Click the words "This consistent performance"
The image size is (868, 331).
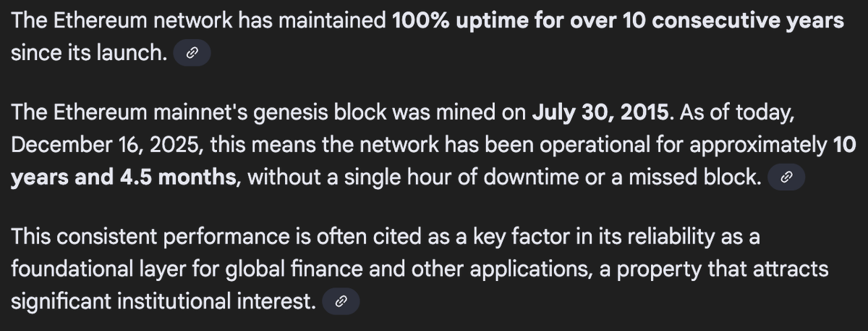(x=155, y=238)
